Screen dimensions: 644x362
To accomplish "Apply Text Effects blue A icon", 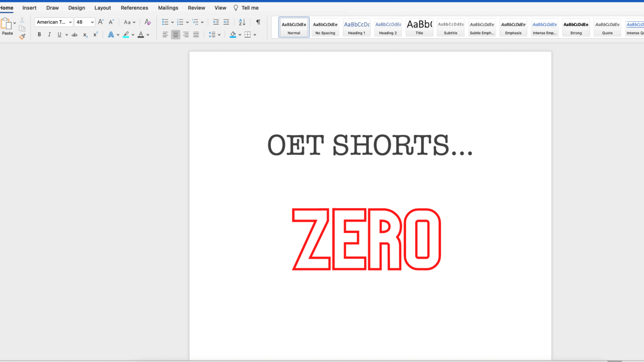I will [x=111, y=34].
